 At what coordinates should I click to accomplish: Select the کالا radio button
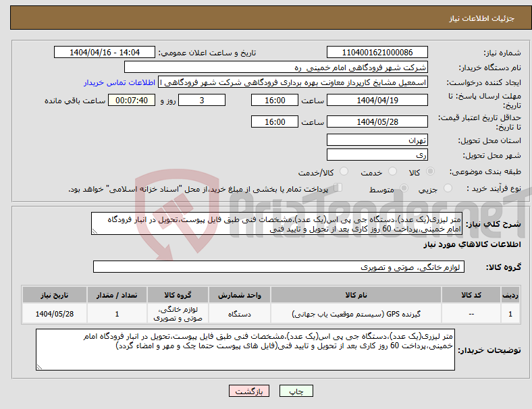[x=430, y=171]
